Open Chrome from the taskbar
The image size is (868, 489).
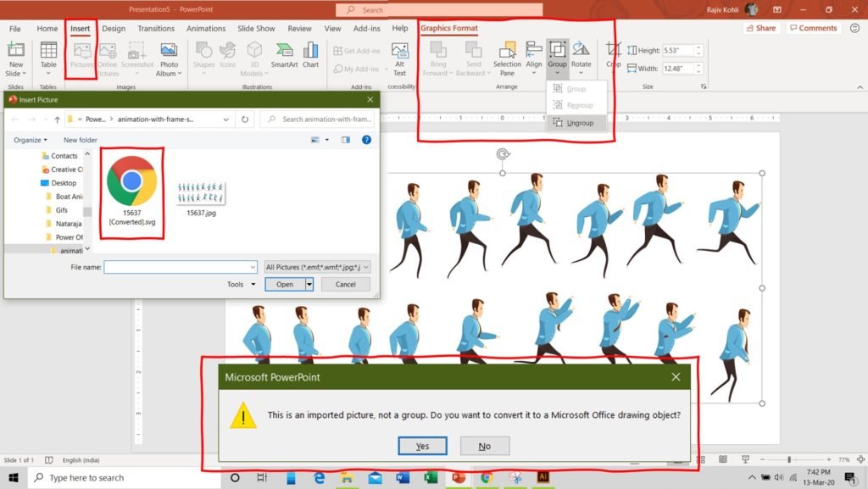coord(487,477)
